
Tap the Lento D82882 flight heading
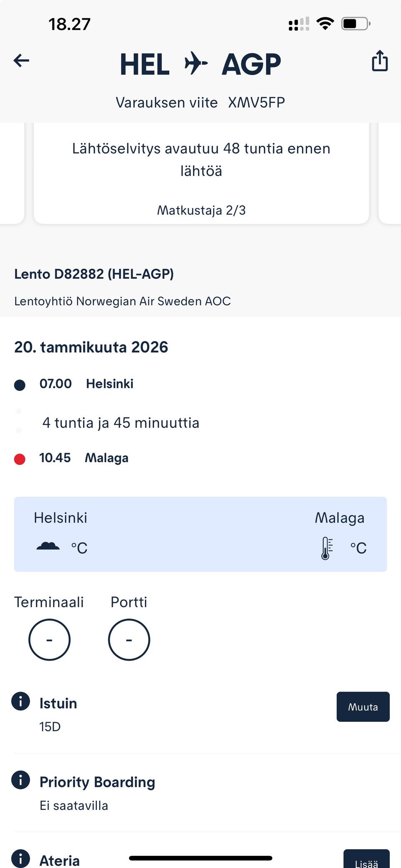94,274
